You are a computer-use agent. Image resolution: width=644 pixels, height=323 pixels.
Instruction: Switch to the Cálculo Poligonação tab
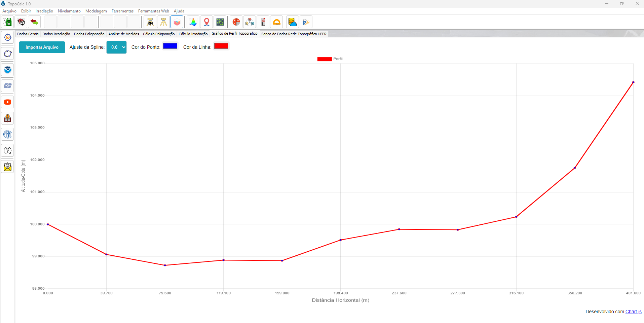[x=159, y=34]
